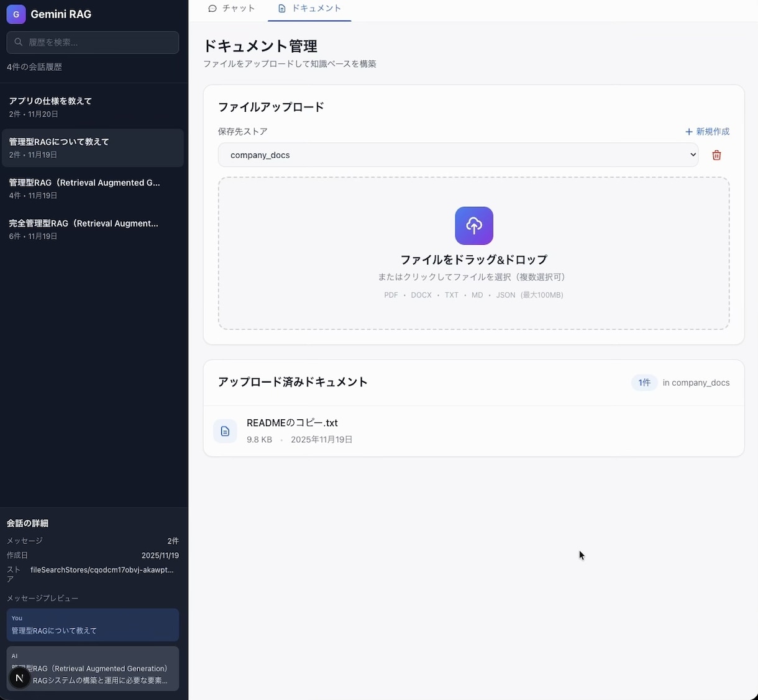Focus the 履歴を検索 search field

(x=93, y=42)
